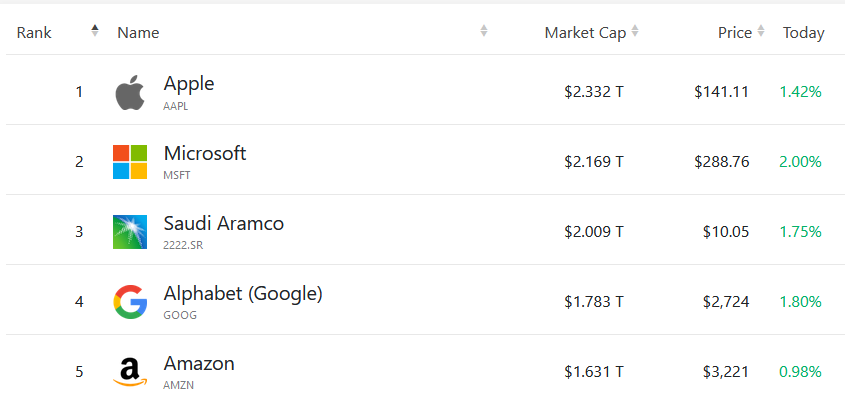This screenshot has width=845, height=401.
Task: Open the Amazon company link
Action: [199, 364]
